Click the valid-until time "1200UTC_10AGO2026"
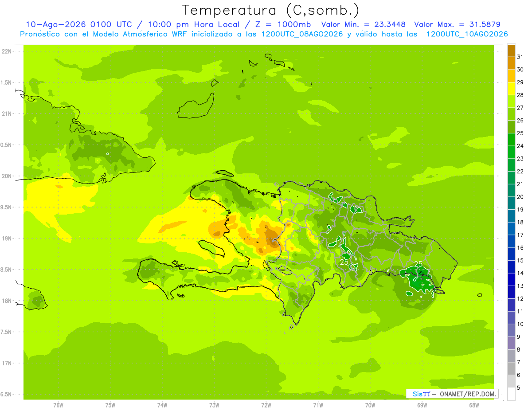532x411 pixels. pyautogui.click(x=467, y=34)
